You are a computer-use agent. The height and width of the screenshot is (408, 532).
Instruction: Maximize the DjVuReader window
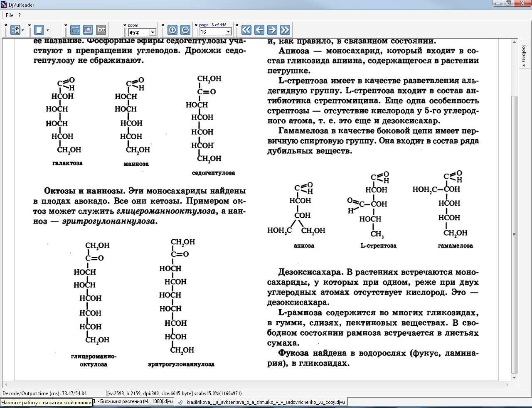[508, 4]
